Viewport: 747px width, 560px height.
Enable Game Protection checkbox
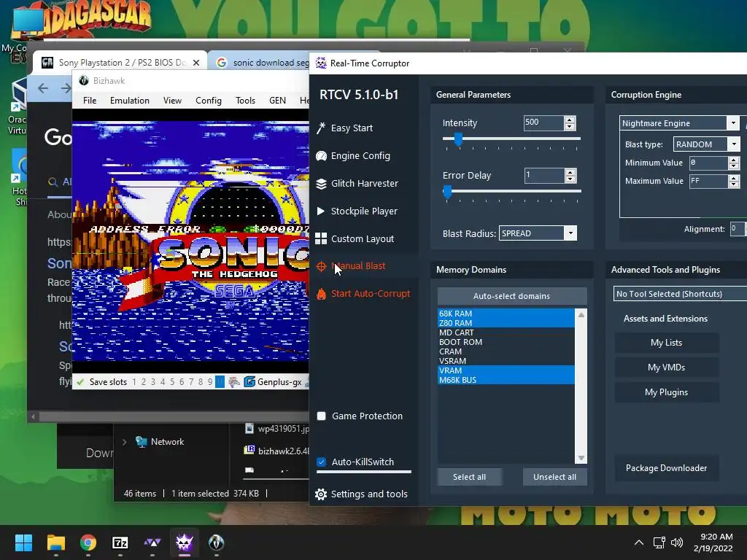[x=322, y=416]
